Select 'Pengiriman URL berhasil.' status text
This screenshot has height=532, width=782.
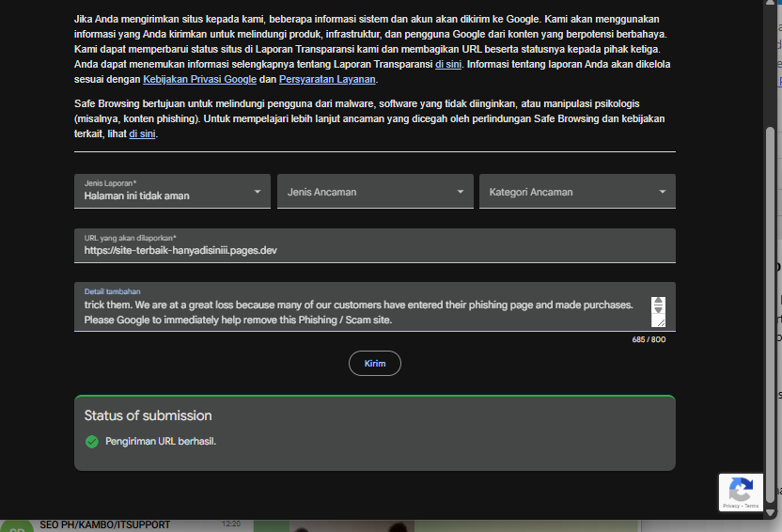pos(161,441)
